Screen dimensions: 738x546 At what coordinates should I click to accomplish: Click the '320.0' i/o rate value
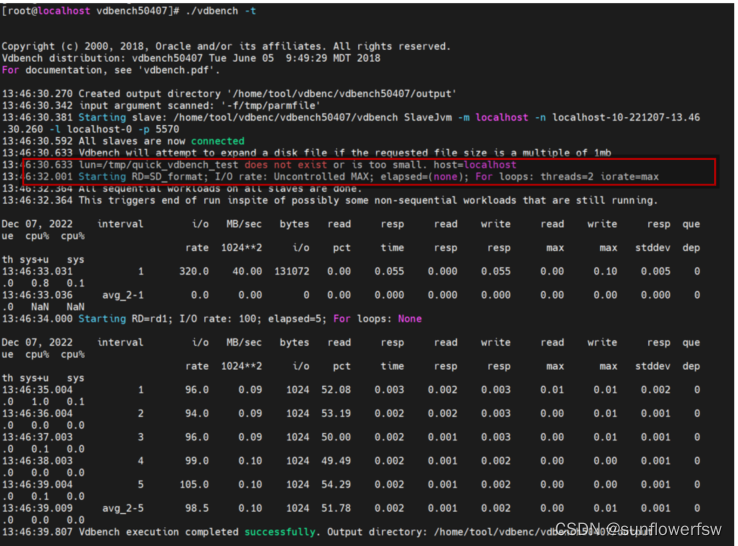tap(193, 271)
